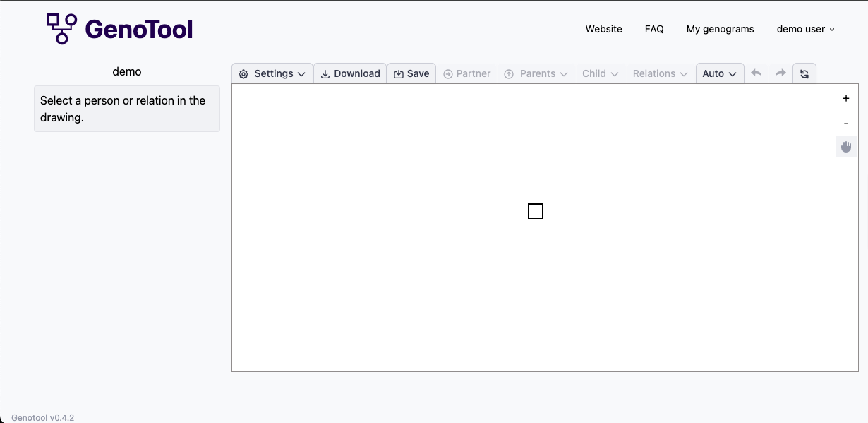Click the Save icon in the toolbar
This screenshot has width=868, height=423.
[x=397, y=73]
